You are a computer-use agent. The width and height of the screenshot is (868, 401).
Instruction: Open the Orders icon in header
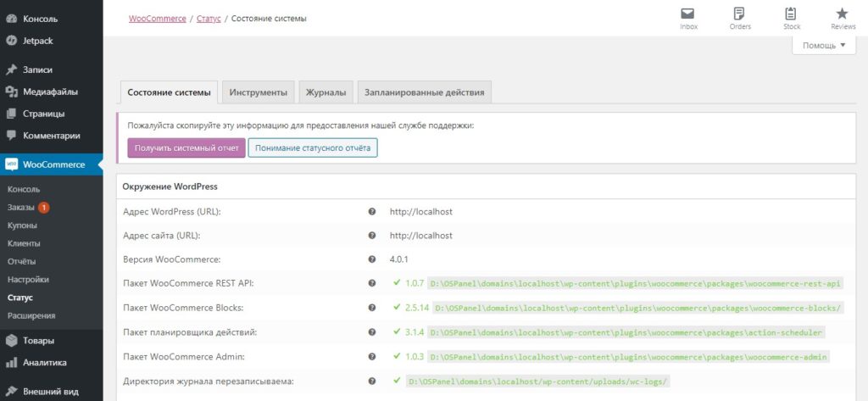739,14
